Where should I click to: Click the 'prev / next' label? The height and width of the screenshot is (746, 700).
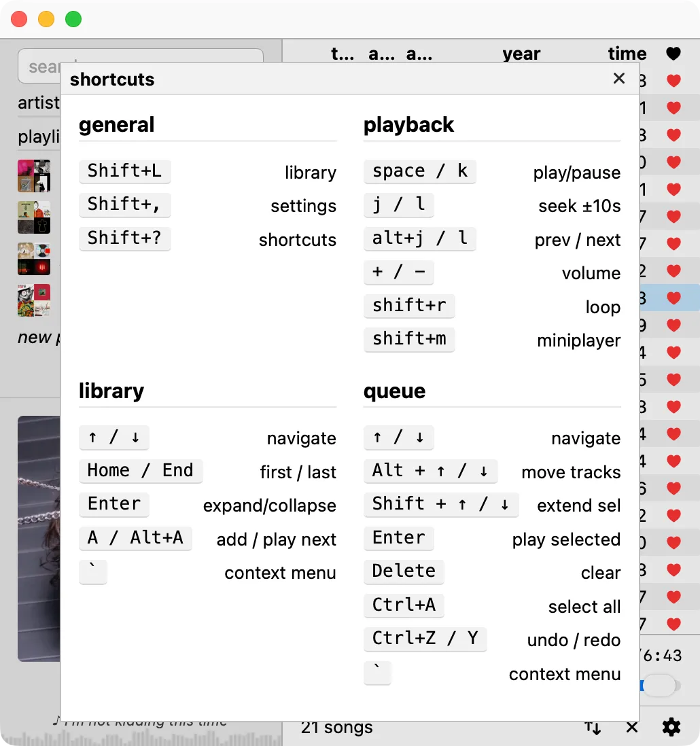pyautogui.click(x=578, y=240)
